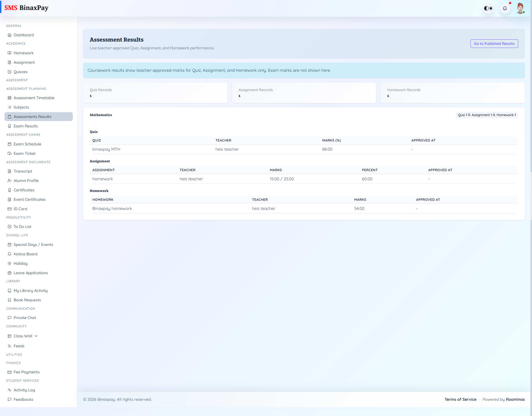532x416 pixels.
Task: Open Feeds via its RSS icon
Action: (9, 346)
